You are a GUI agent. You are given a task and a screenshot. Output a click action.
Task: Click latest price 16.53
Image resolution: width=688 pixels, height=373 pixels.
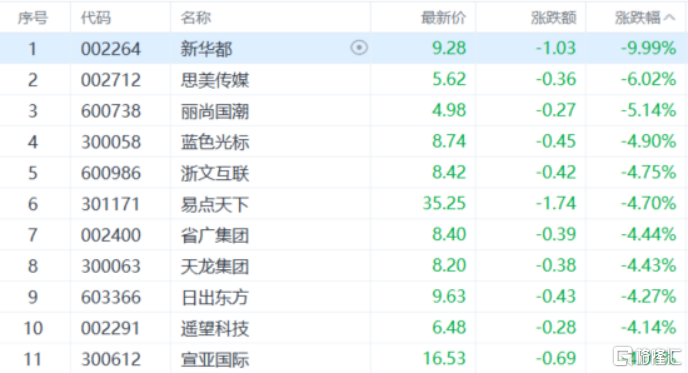click(444, 359)
